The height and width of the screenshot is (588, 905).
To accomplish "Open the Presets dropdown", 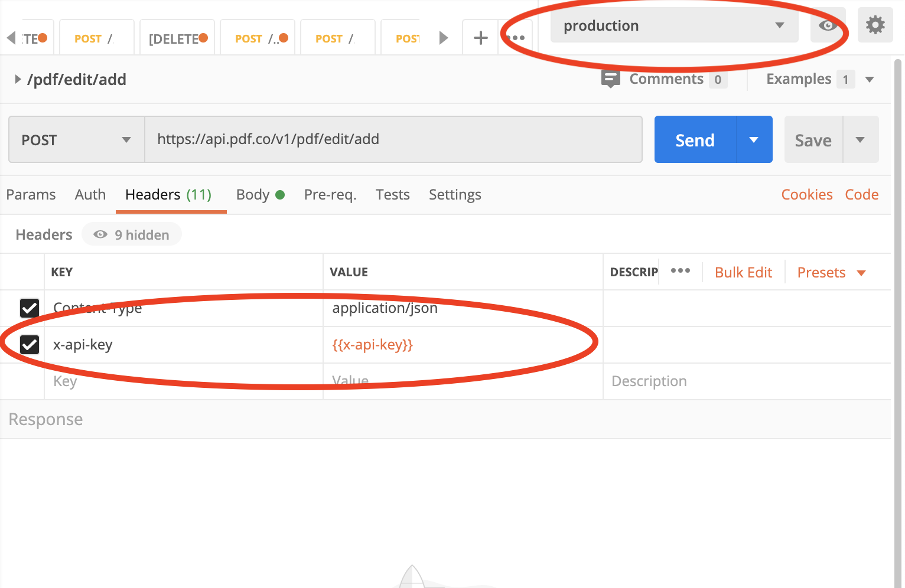I will pos(831,272).
